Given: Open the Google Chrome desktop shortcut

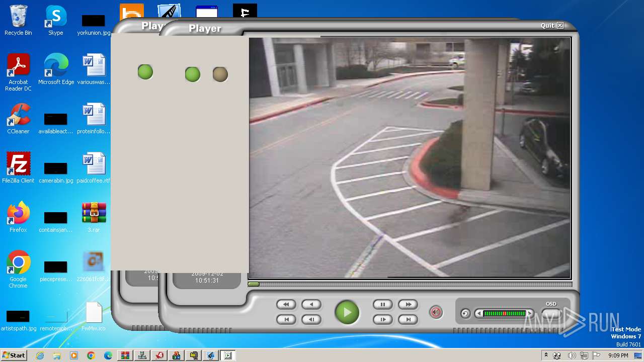Looking at the screenshot, I should (18, 269).
